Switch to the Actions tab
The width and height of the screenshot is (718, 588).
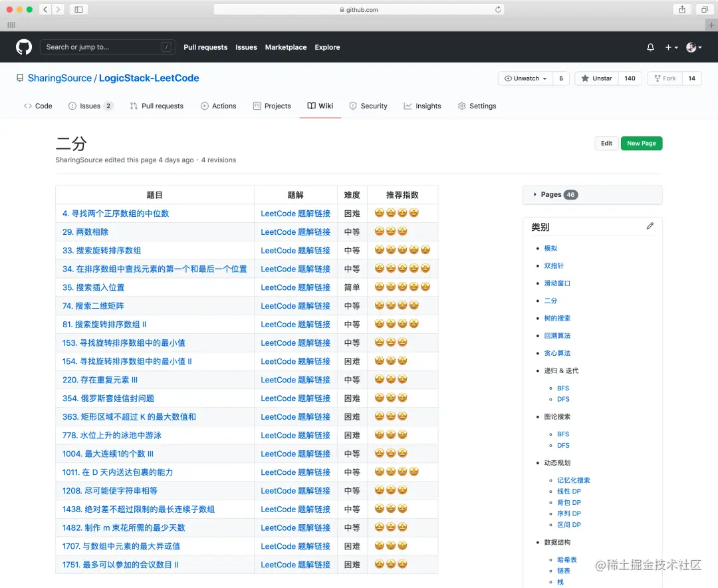(x=219, y=106)
